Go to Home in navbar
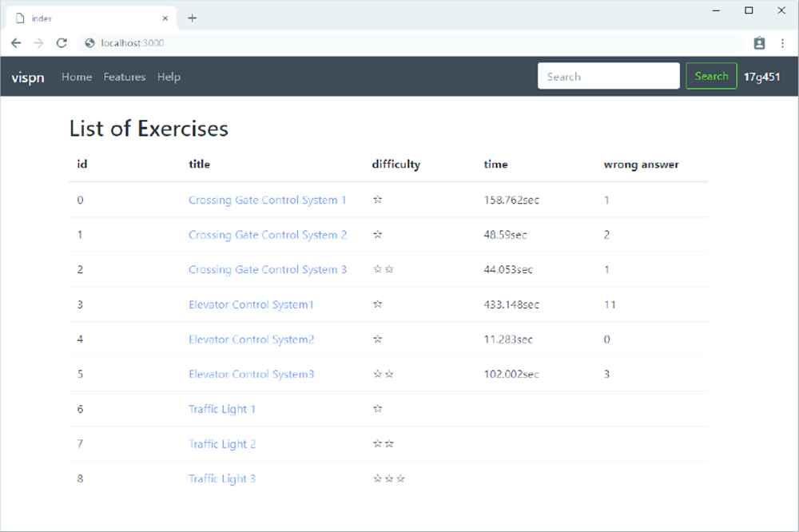The height and width of the screenshot is (532, 799). (x=77, y=77)
